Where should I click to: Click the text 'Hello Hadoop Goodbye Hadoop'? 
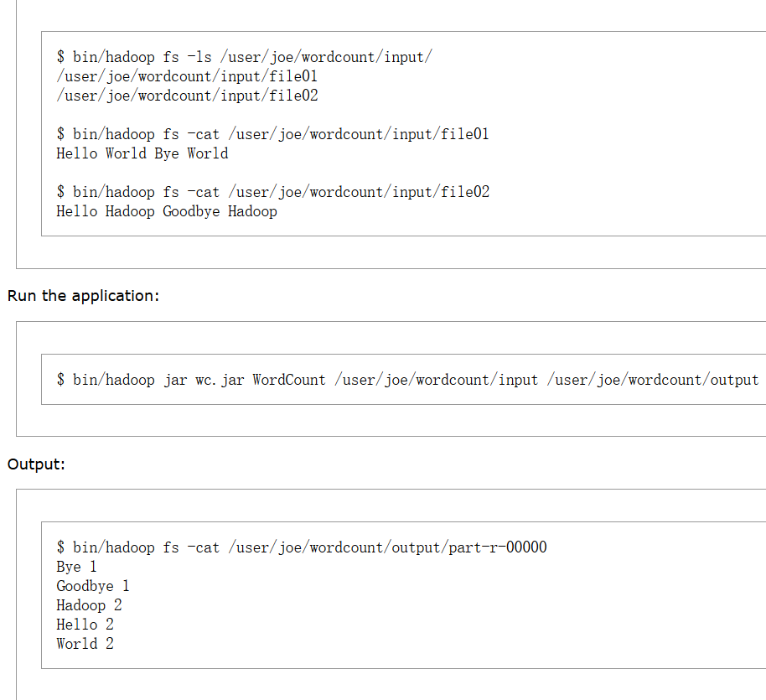166,211
